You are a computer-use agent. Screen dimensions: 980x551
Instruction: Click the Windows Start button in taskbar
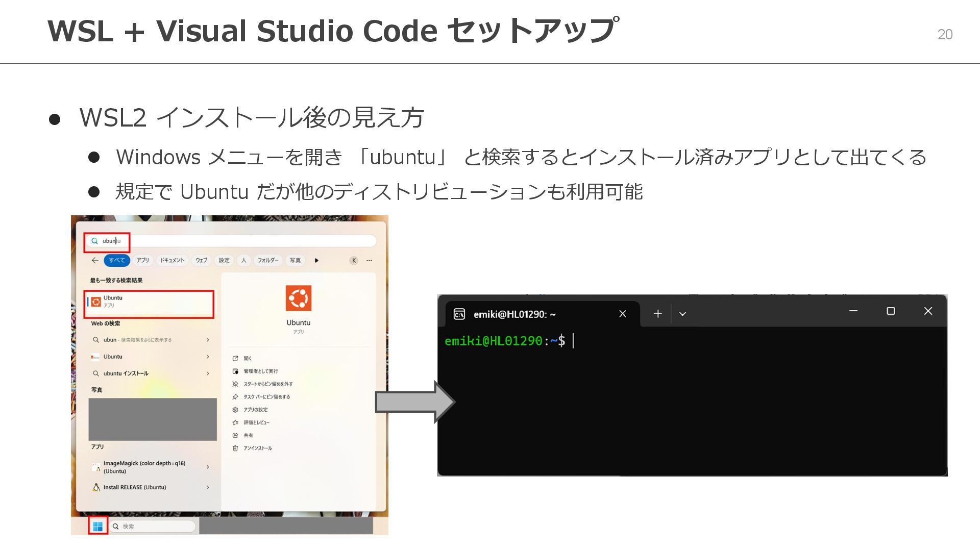[98, 526]
